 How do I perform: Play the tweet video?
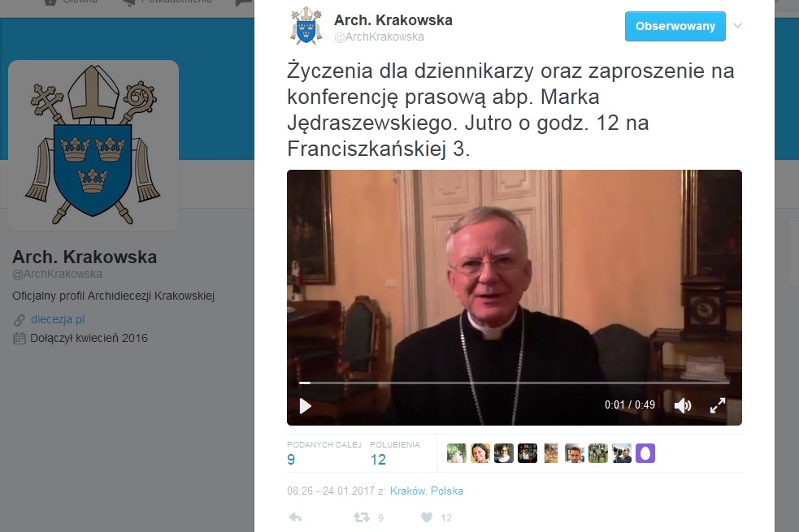tap(306, 406)
